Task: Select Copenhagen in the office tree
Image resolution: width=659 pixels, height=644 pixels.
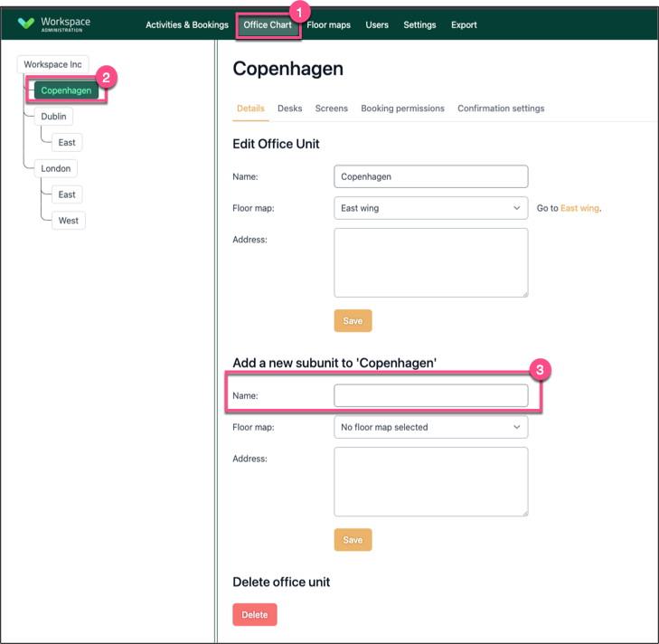Action: [66, 90]
